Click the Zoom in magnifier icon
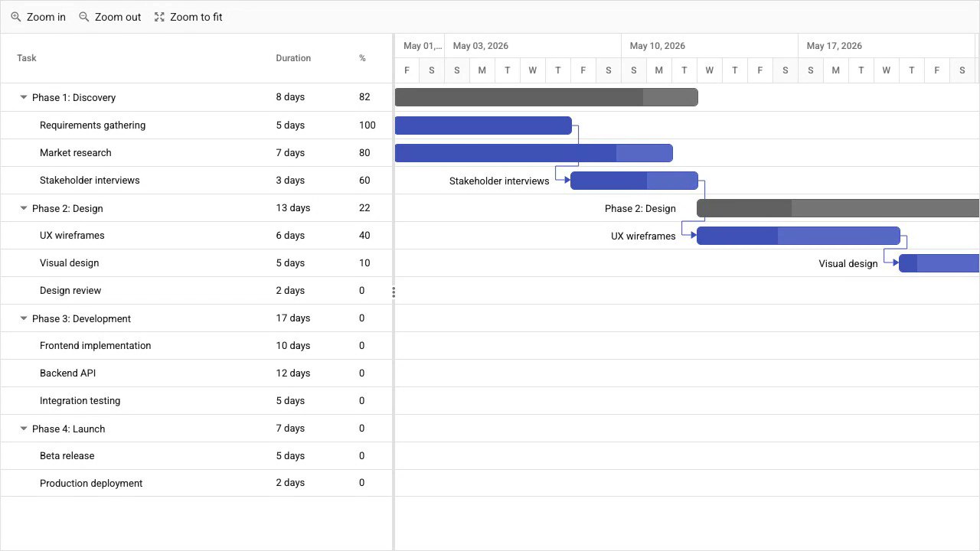 [15, 17]
